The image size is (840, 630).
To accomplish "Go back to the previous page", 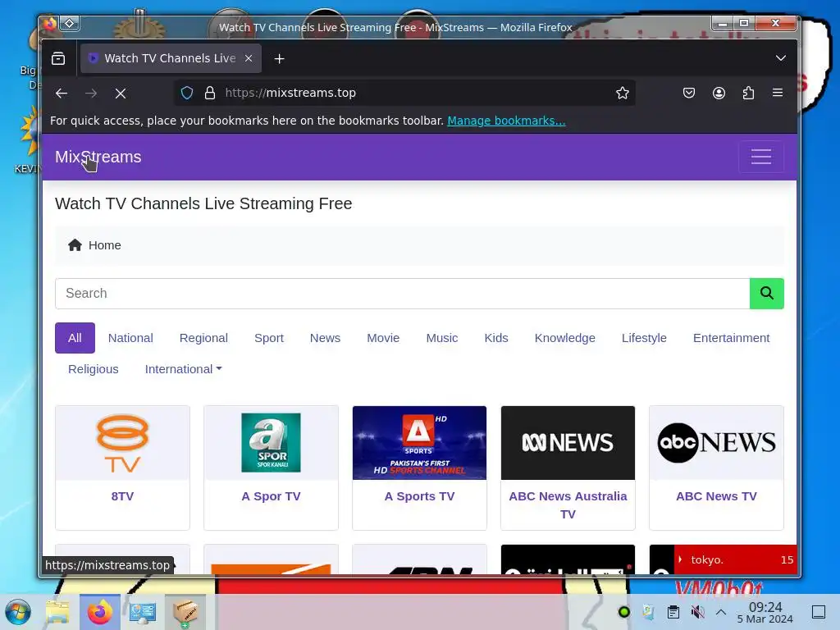I will [62, 94].
